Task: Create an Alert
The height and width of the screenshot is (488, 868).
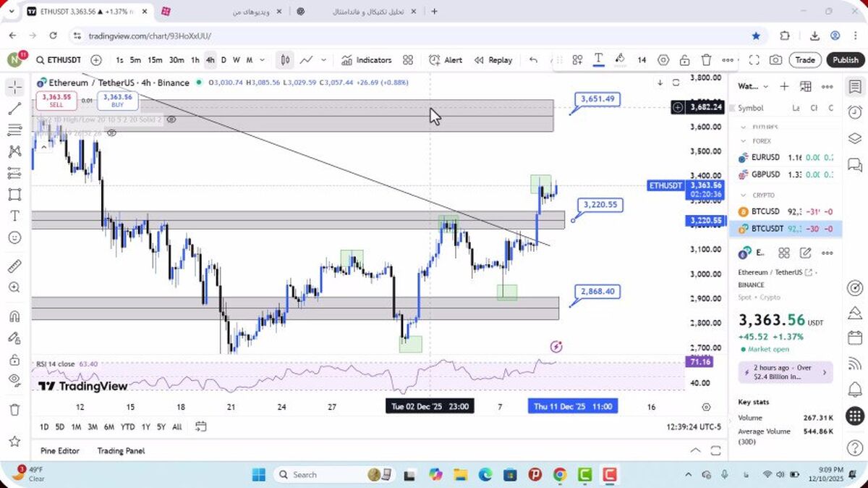Action: (x=446, y=60)
